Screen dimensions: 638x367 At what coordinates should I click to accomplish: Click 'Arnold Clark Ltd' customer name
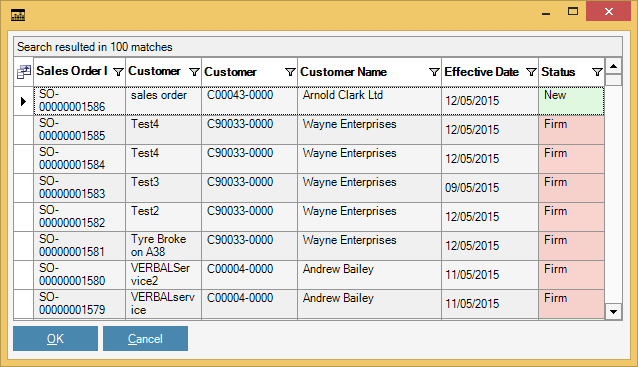pos(369,100)
